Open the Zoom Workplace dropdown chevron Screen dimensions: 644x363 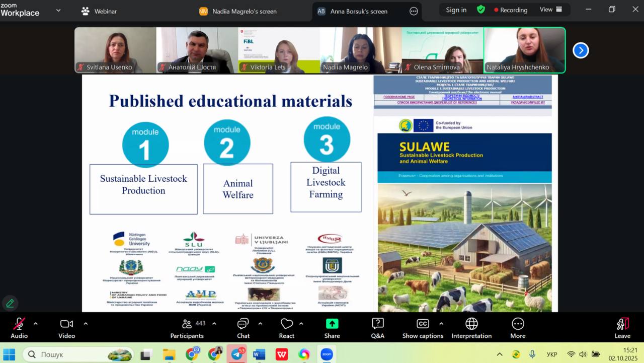click(x=58, y=10)
